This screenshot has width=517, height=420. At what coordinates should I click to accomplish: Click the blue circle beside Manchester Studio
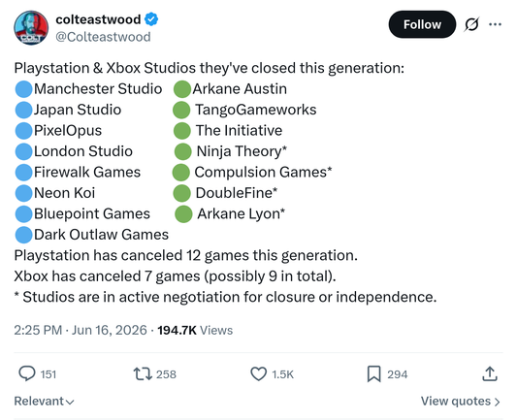(23, 89)
